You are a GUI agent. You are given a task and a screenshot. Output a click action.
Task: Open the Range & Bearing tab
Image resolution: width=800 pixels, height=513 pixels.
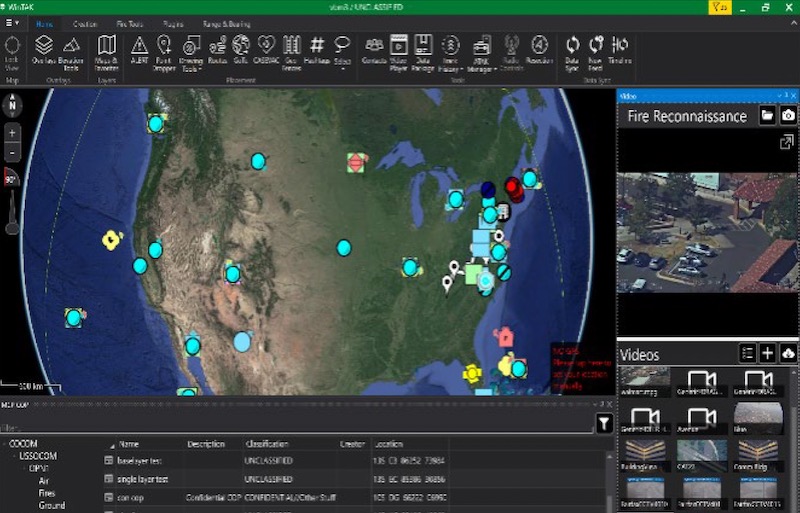[x=227, y=24]
